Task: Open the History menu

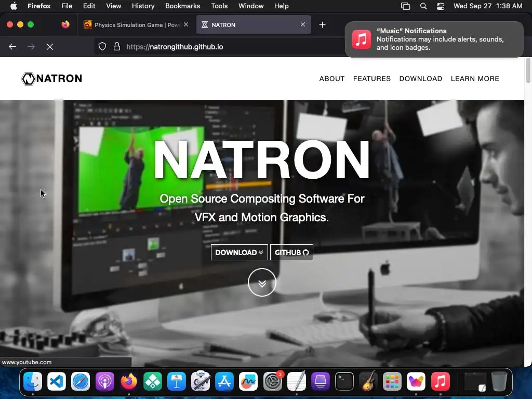Action: tap(143, 6)
